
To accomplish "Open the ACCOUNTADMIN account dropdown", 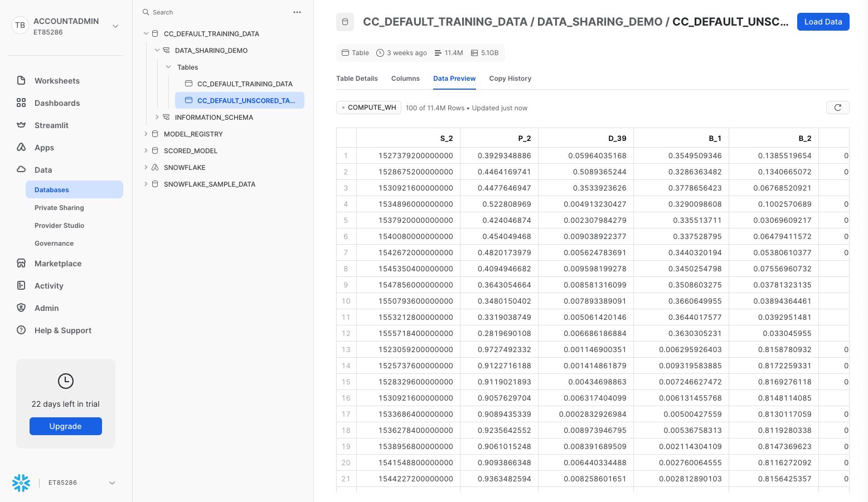I will (x=115, y=26).
